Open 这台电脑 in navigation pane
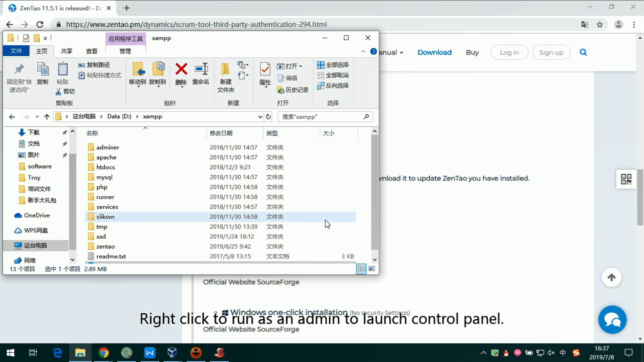Viewport: 644px width, 362px height. 36,245
